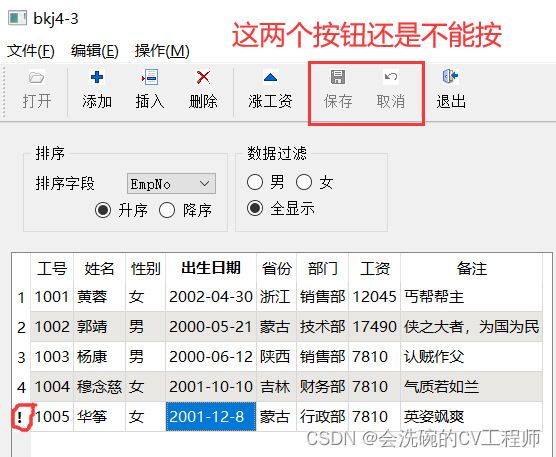Image resolution: width=556 pixels, height=457 pixels.
Task: Select the 女 filter radio button
Action: point(304,182)
